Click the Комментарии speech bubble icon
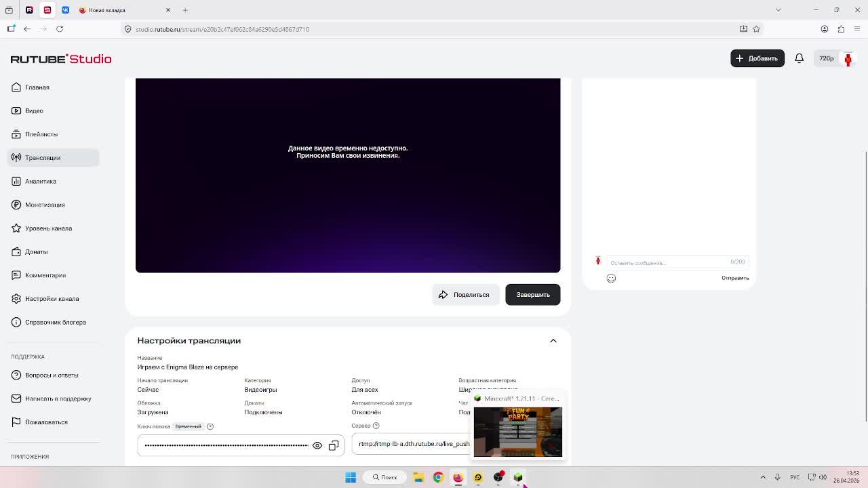Viewport: 868px width, 488px height. tap(16, 275)
